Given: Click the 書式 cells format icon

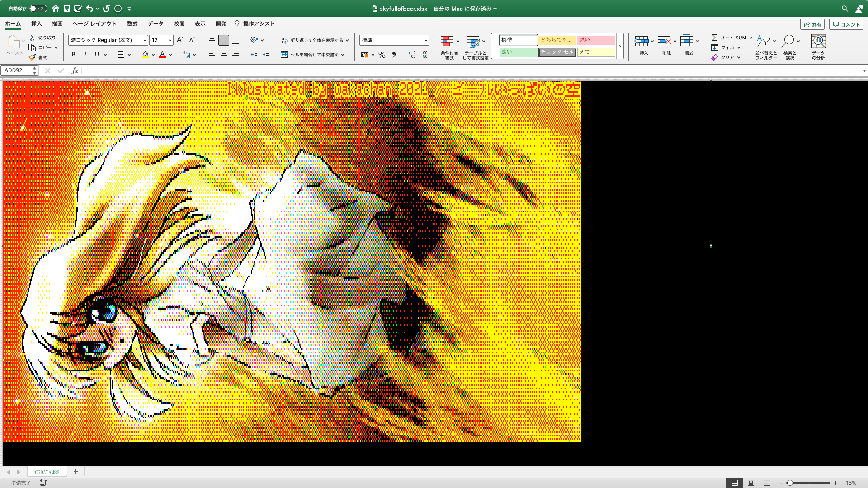Looking at the screenshot, I should pos(686,42).
